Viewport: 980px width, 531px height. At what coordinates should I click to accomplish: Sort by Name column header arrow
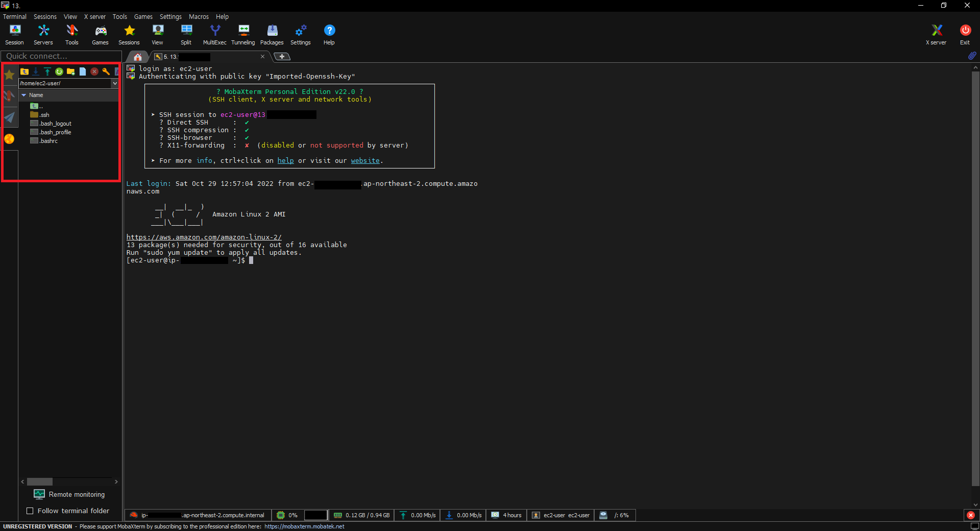tap(23, 95)
